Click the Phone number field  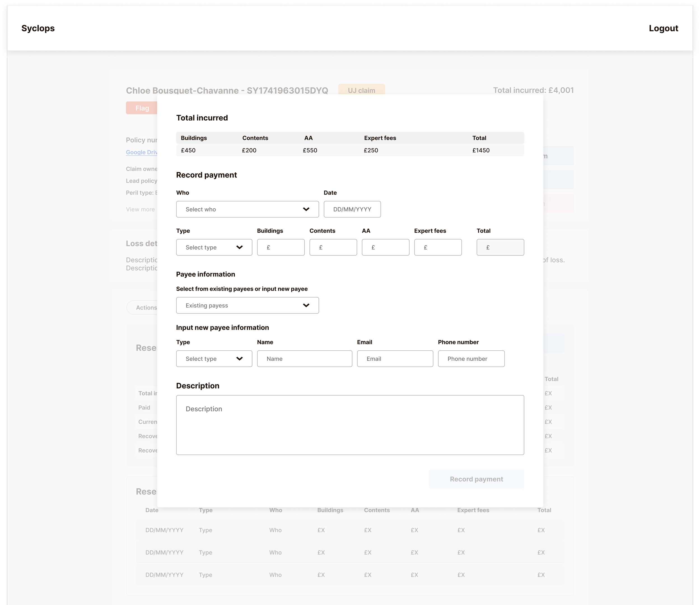click(471, 358)
